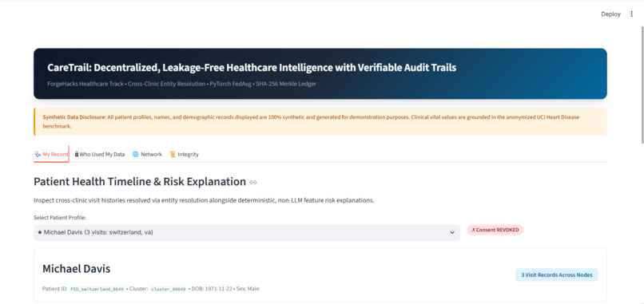Click the page vertical scrollbar
644x304 pixels.
coord(642,85)
